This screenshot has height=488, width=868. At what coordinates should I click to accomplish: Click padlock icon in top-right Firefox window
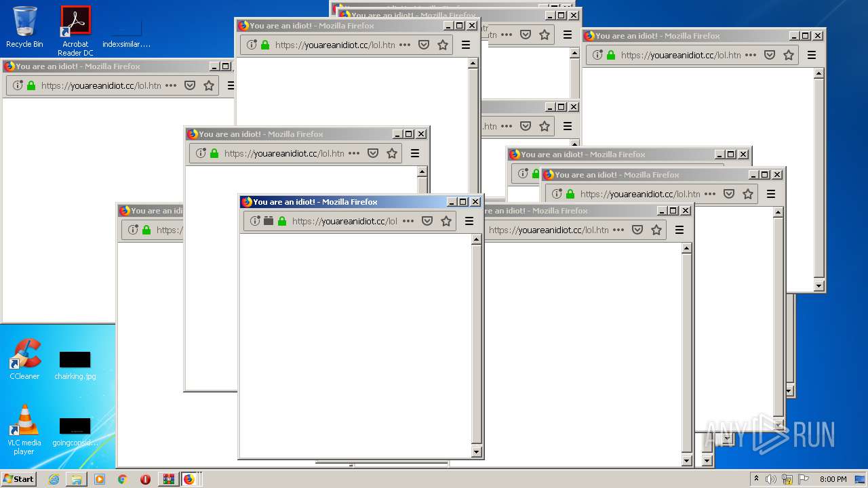[611, 55]
